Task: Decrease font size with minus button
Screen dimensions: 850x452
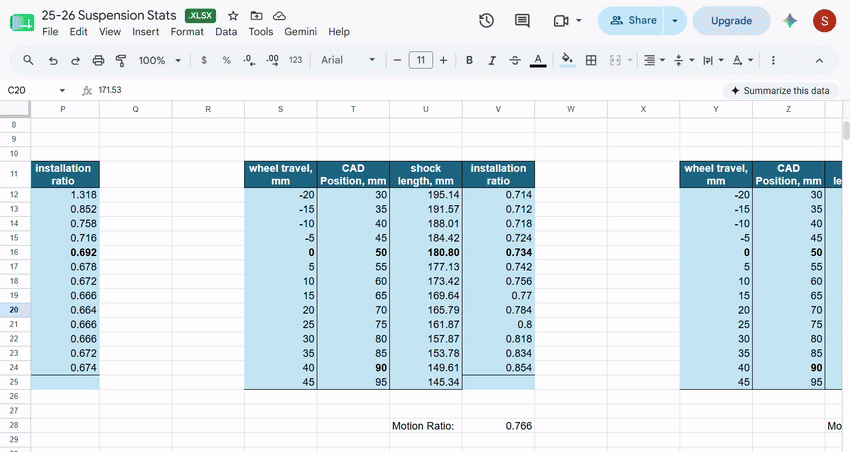Action: [x=397, y=60]
